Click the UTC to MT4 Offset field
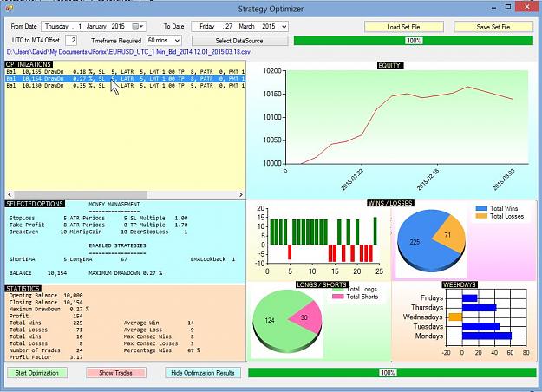The width and height of the screenshot is (542, 392). (x=71, y=40)
